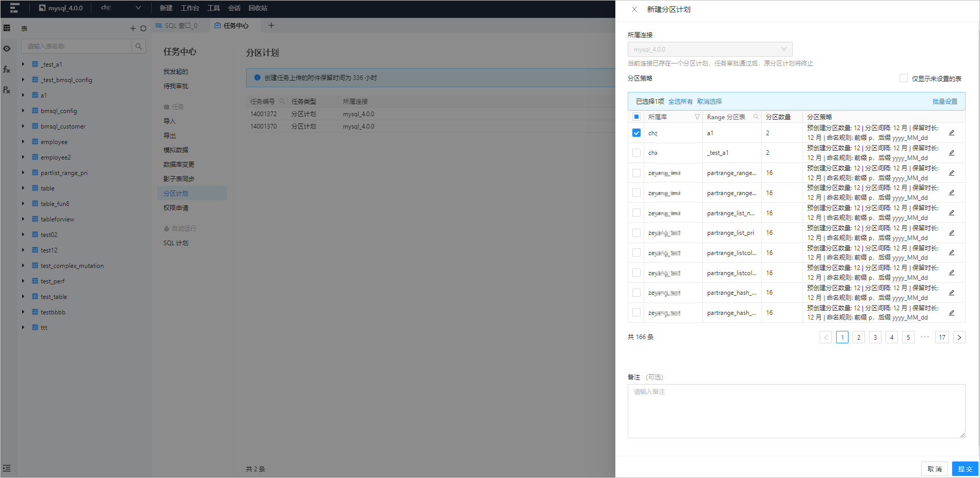Viewport: 980px width, 478px height.
Task: Open the procedure Px sidebar icon
Action: tap(7, 90)
